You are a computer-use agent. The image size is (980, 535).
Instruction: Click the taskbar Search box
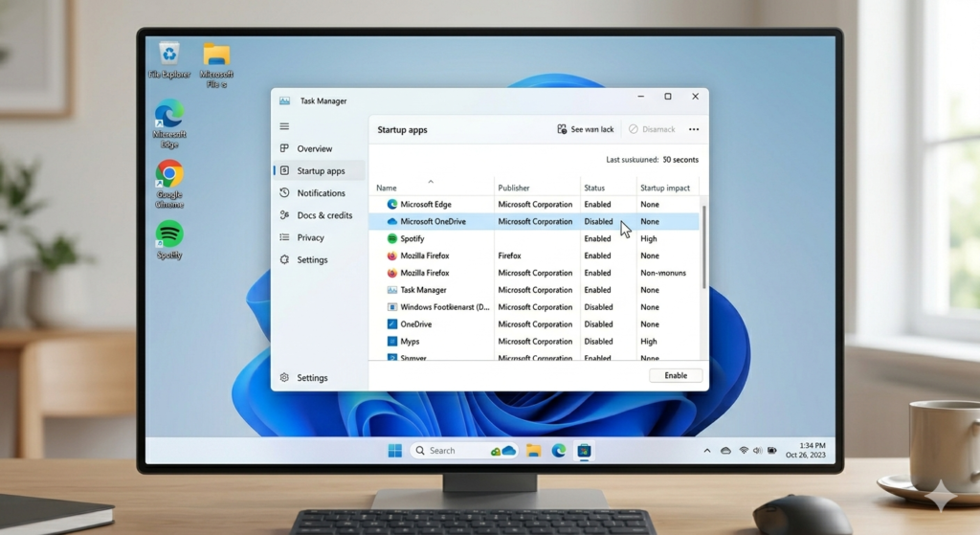pos(464,451)
